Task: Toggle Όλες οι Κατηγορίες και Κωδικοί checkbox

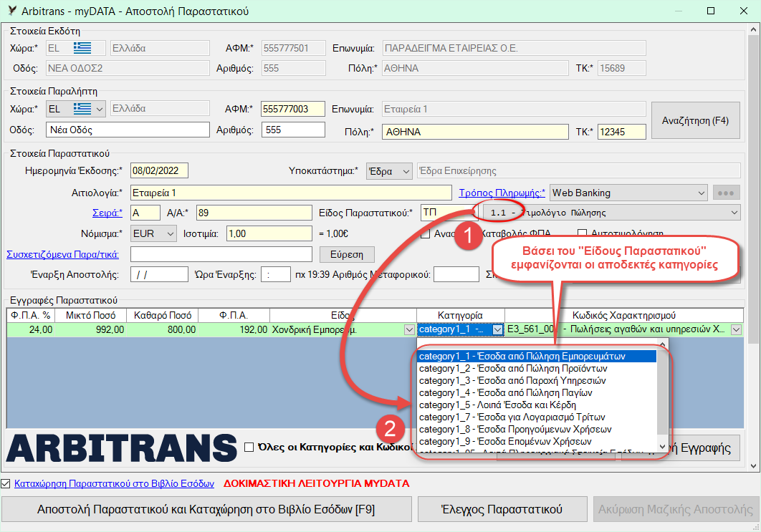Action: [x=249, y=447]
